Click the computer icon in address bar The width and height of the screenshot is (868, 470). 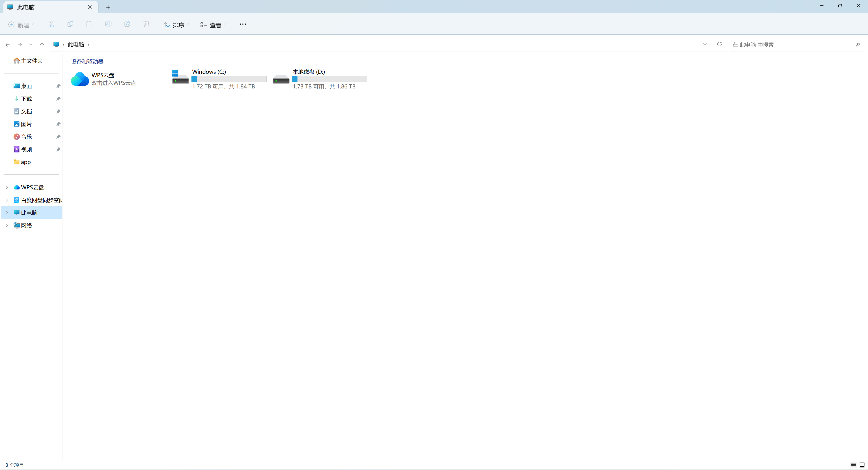point(56,45)
